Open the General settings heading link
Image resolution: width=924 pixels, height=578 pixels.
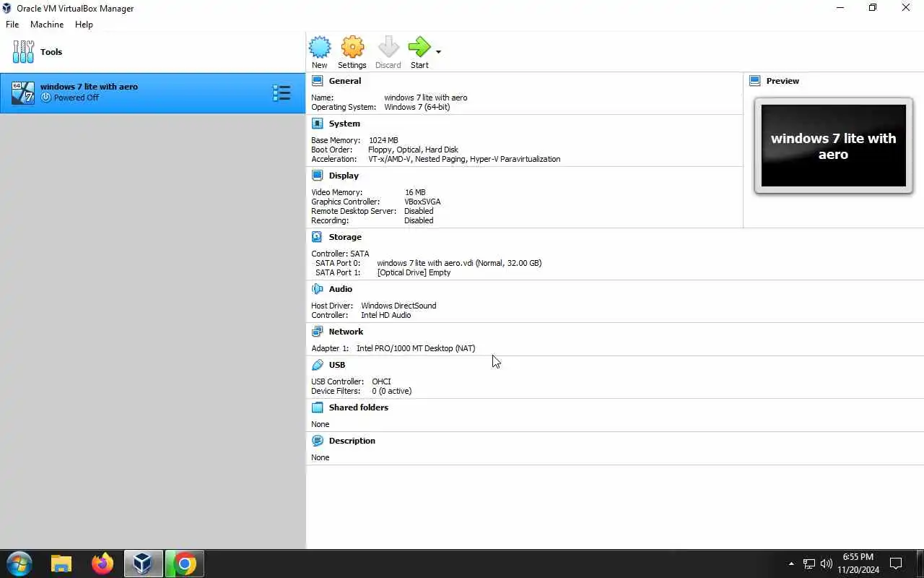345,81
